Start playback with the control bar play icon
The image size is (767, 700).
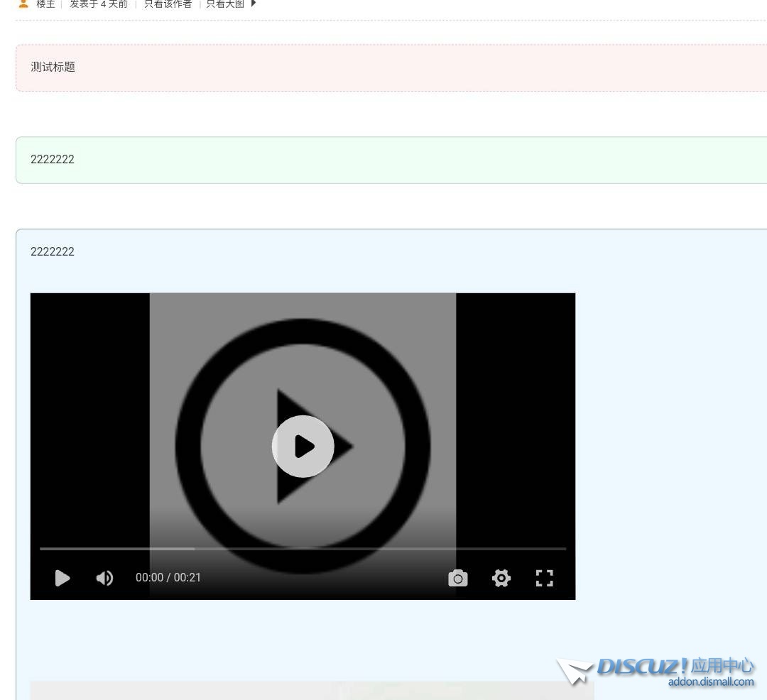click(62, 578)
